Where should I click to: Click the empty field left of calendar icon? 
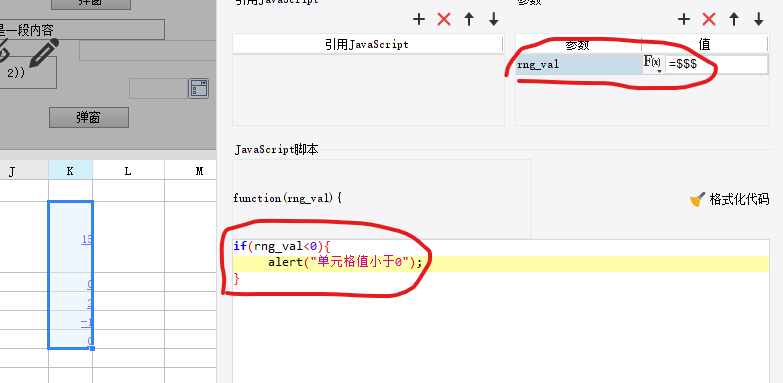158,88
